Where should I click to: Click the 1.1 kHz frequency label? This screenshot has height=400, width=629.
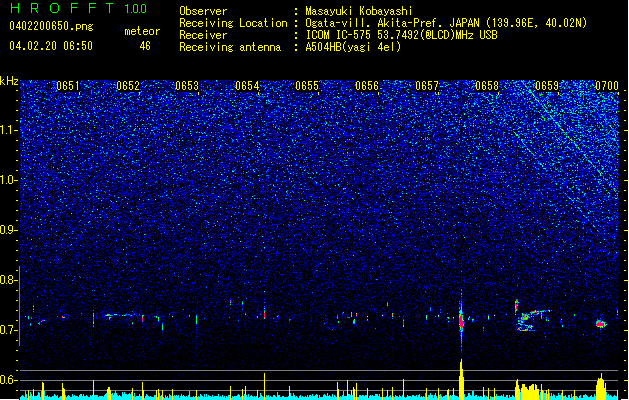point(9,130)
